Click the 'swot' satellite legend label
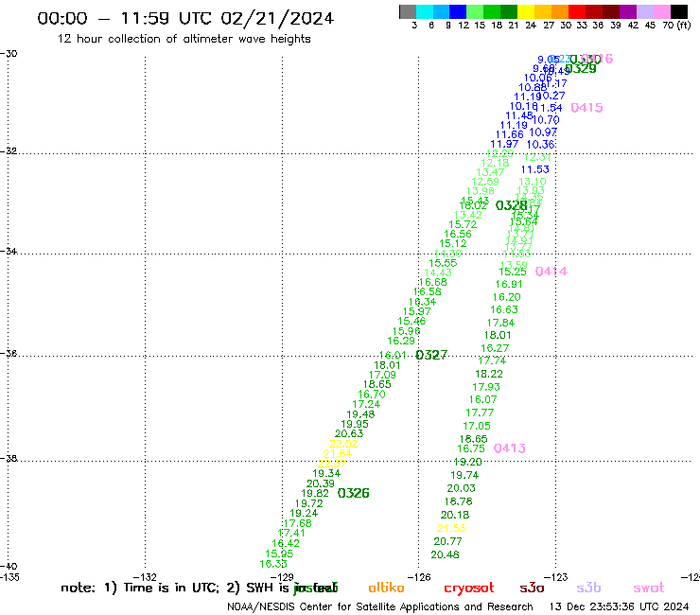The width and height of the screenshot is (700, 615). (x=649, y=588)
